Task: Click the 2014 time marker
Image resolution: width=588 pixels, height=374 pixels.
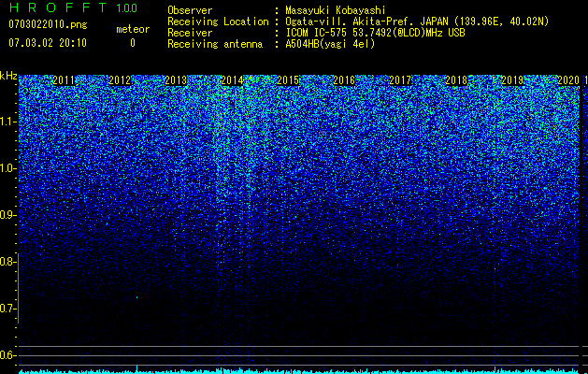Action: [232, 80]
